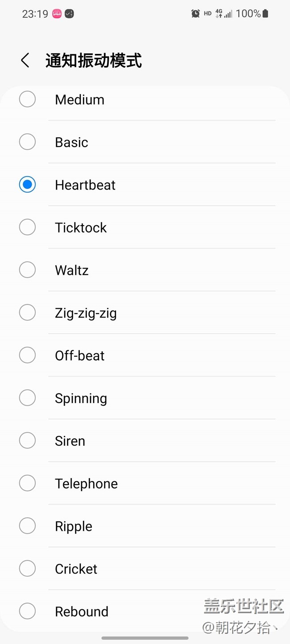The width and height of the screenshot is (290, 644).
Task: Choose Siren from the list
Action: tap(145, 441)
